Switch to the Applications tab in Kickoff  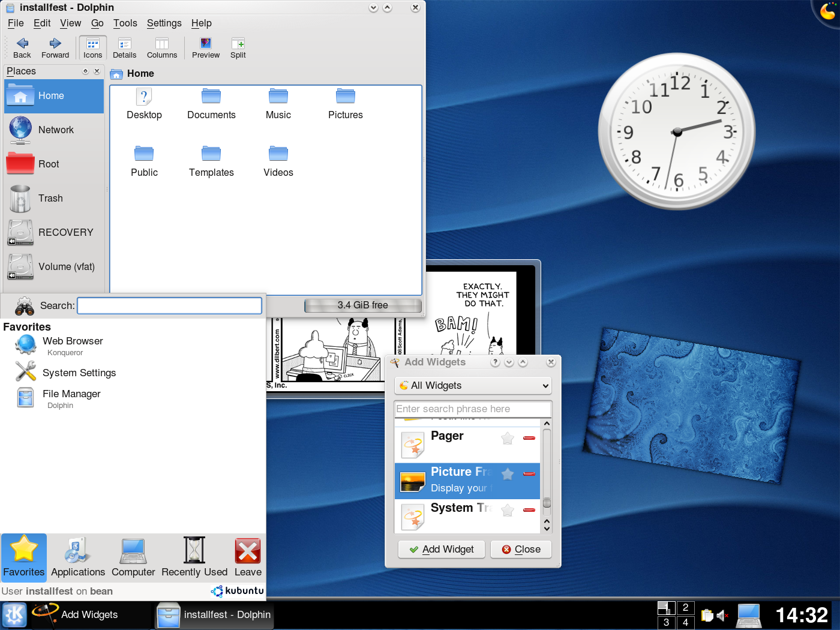77,557
